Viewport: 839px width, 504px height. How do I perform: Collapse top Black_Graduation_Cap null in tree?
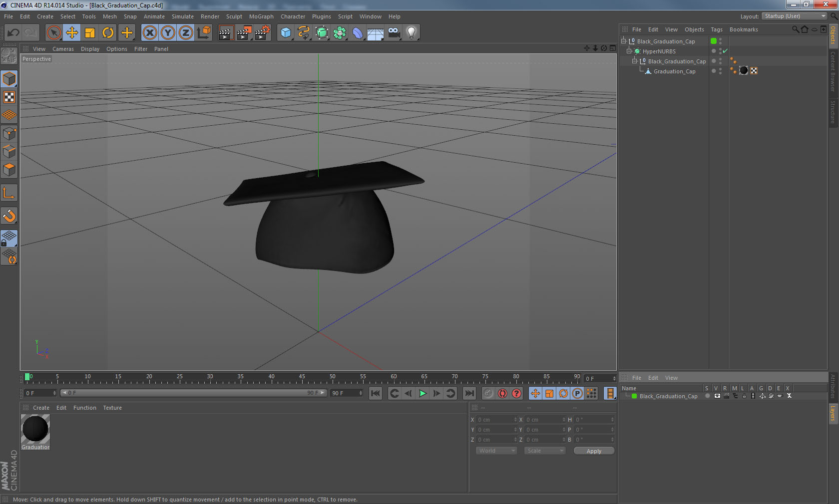coord(624,41)
